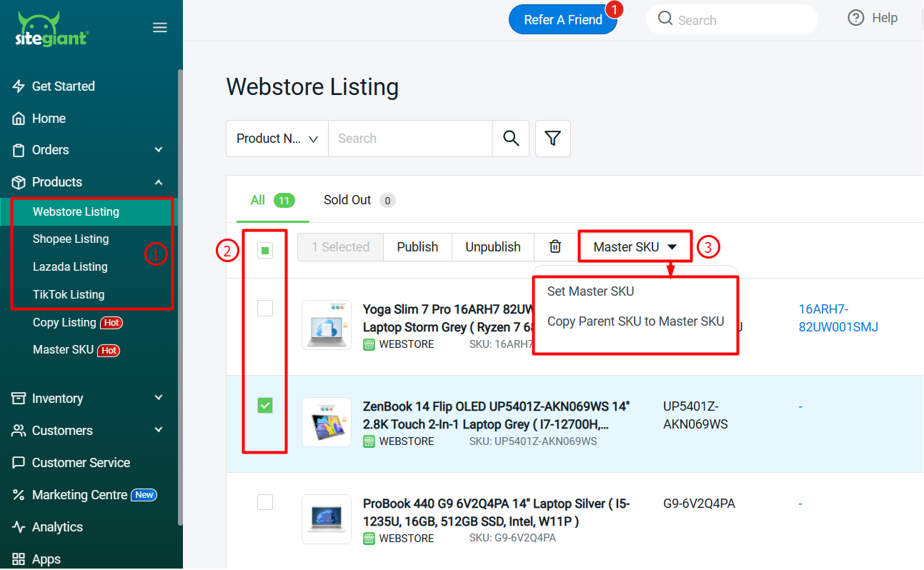Click the Unpublish button
Screen dimensions: 924x570
click(x=492, y=247)
